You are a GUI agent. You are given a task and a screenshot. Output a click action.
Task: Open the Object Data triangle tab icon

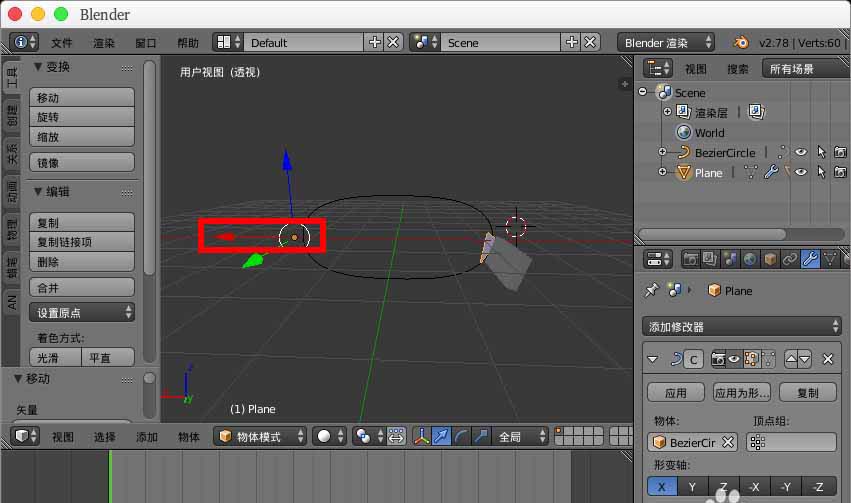[x=830, y=259]
